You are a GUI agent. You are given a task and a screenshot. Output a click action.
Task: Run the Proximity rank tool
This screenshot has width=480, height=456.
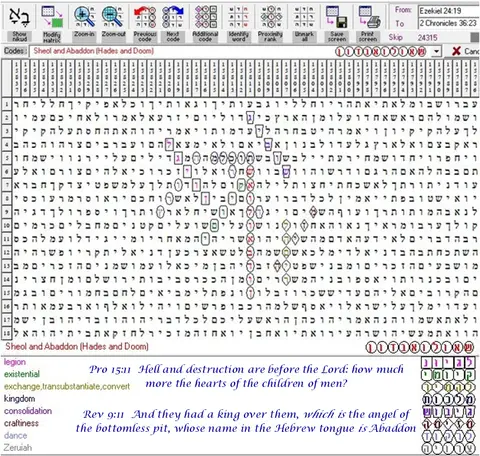[x=270, y=23]
